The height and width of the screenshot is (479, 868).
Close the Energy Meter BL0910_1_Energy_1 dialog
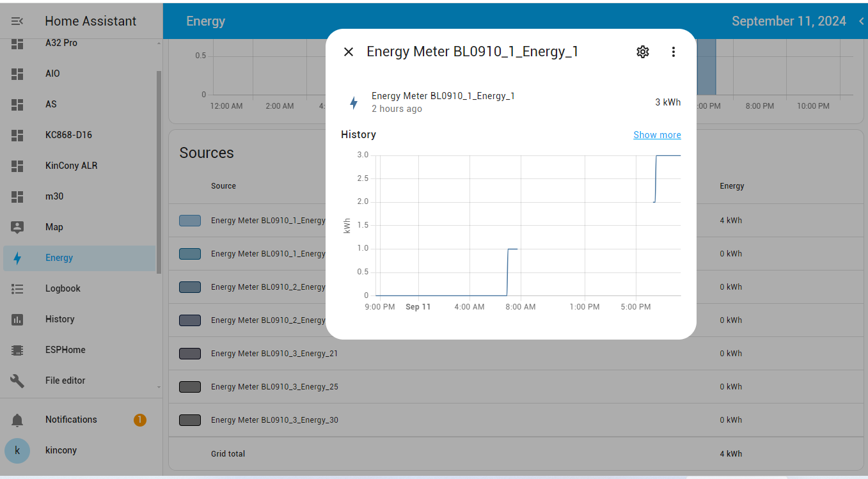click(349, 52)
